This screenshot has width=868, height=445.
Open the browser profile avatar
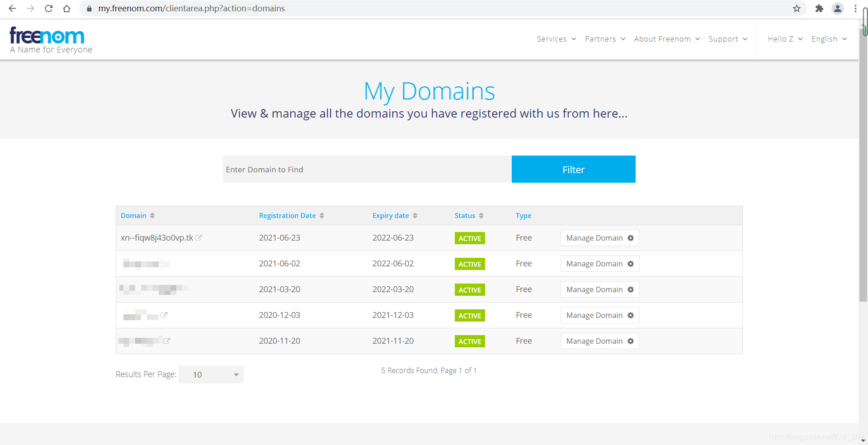pyautogui.click(x=838, y=9)
